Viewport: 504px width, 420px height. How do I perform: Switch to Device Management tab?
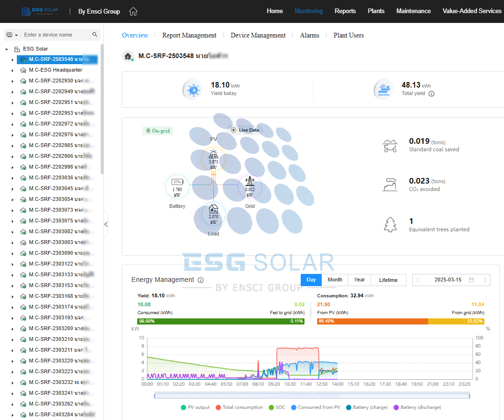258,35
